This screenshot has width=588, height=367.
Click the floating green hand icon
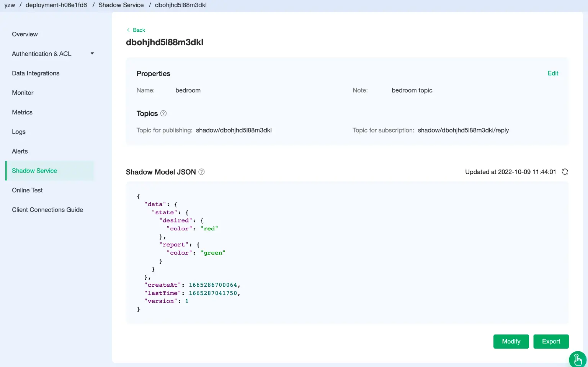tap(577, 359)
